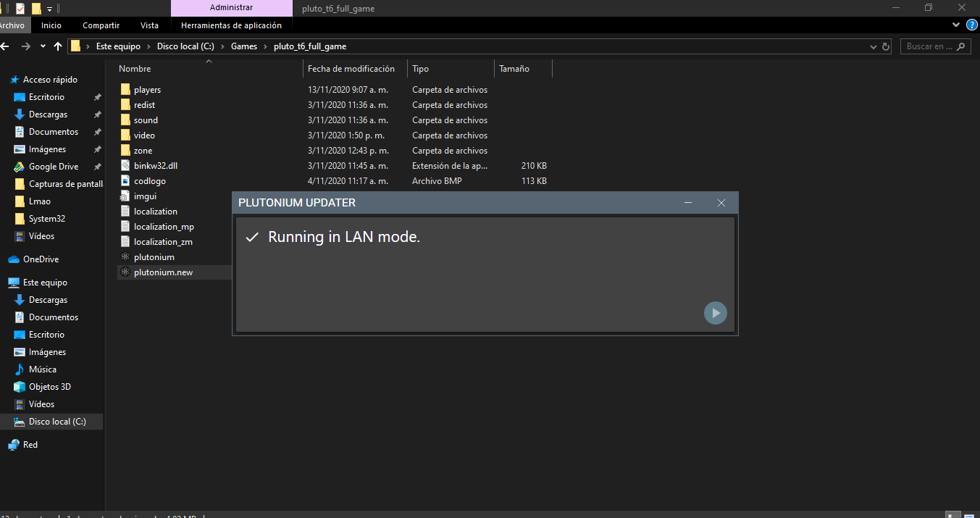Click the Administrar contextual tab
The width and height of the screenshot is (980, 518).
(x=231, y=8)
